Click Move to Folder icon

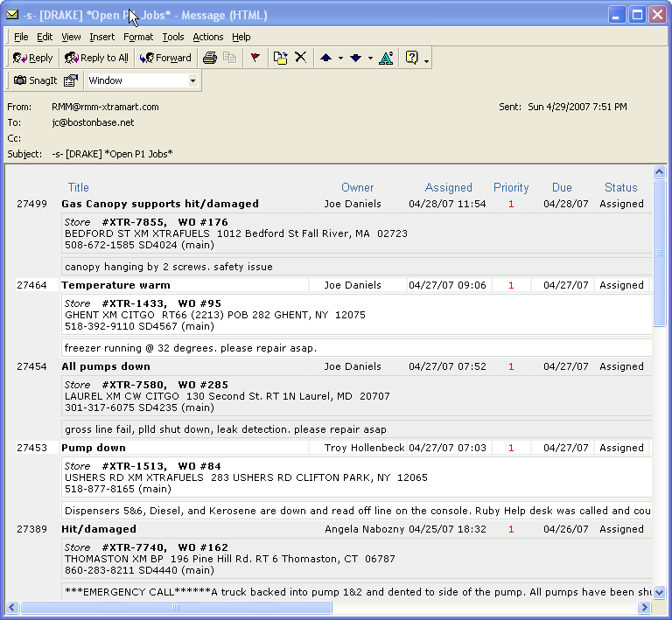click(280, 58)
